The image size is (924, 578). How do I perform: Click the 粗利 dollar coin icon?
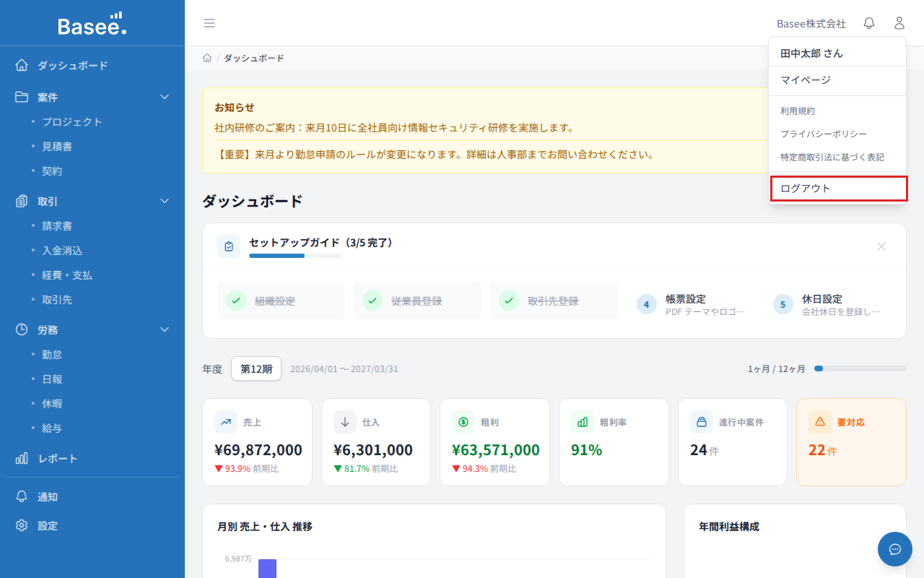click(x=463, y=422)
